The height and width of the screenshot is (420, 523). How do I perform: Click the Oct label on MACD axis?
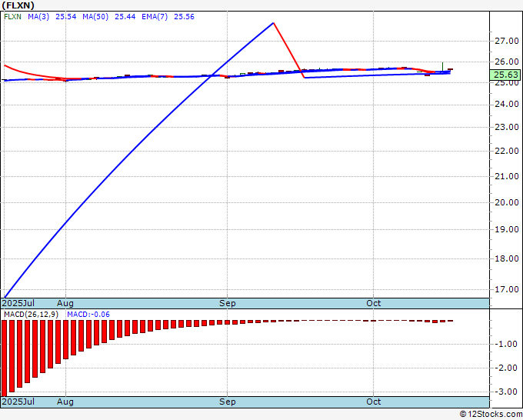(373, 402)
